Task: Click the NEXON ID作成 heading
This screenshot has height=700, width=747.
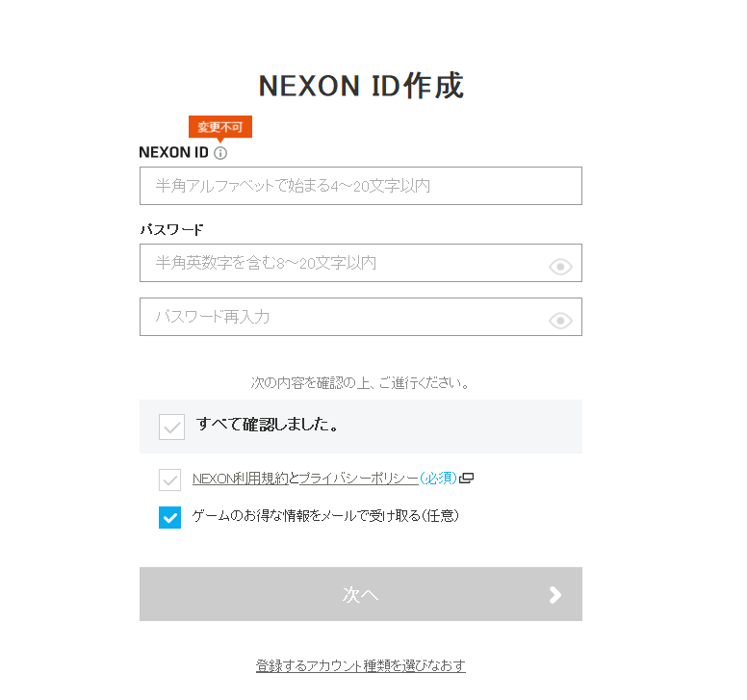Action: point(361,86)
